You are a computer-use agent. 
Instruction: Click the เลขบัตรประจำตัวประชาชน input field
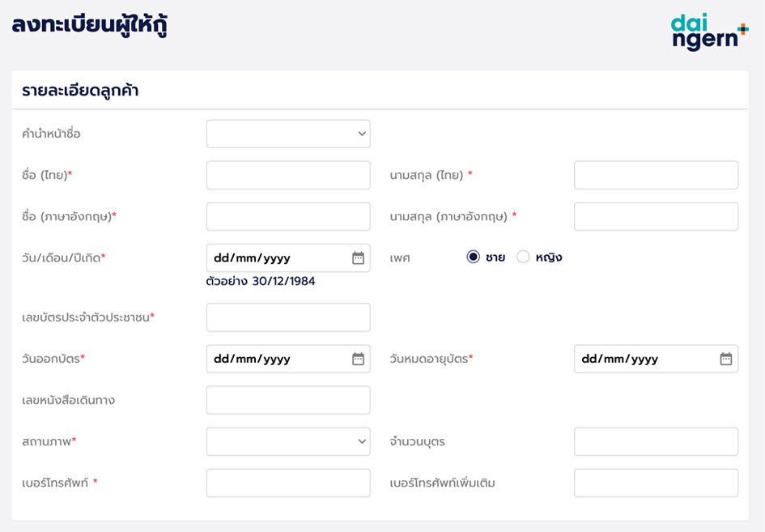(x=288, y=317)
